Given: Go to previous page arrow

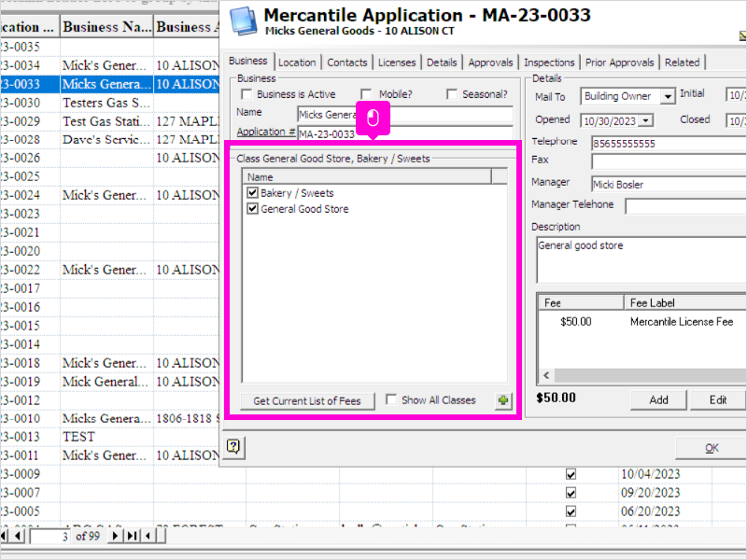Looking at the screenshot, I should click(18, 536).
